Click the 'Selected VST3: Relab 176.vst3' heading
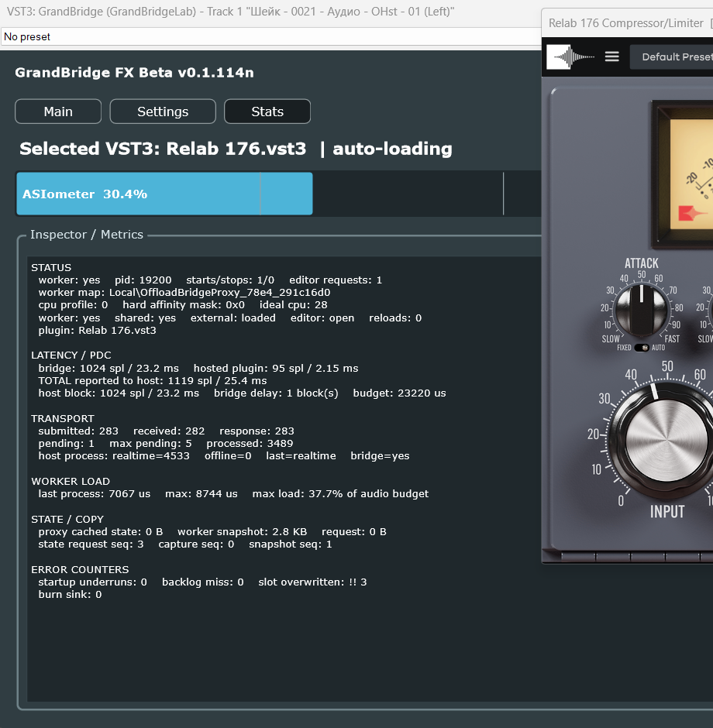 pos(163,149)
